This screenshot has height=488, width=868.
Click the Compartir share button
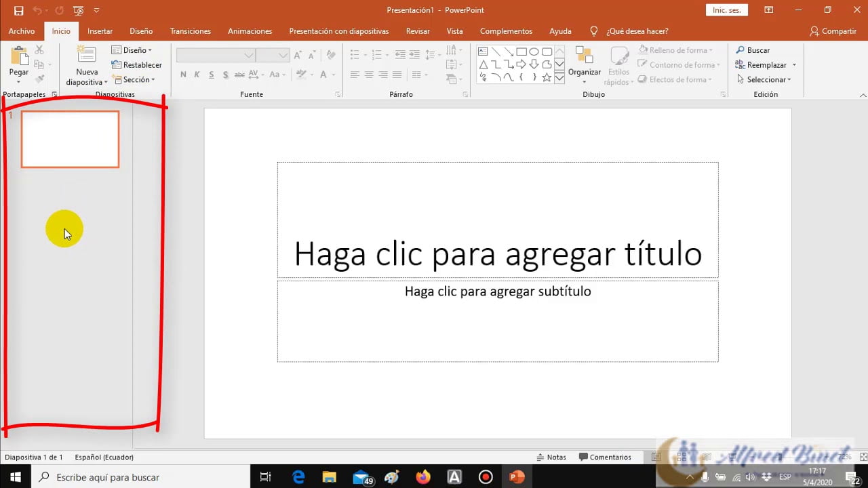[833, 31]
